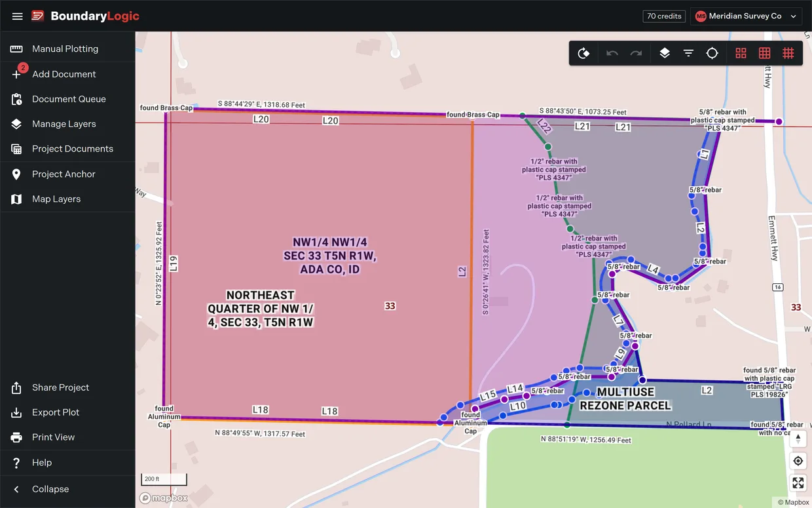Click the S 88°43'50" E, 1073.25 Feet bearing
Screen dimensions: 812x508
click(x=583, y=112)
